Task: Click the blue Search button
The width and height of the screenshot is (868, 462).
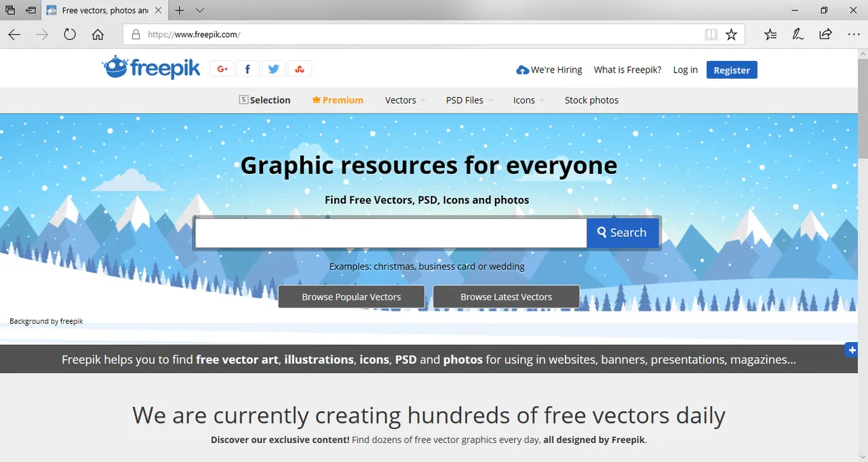Action: 623,233
